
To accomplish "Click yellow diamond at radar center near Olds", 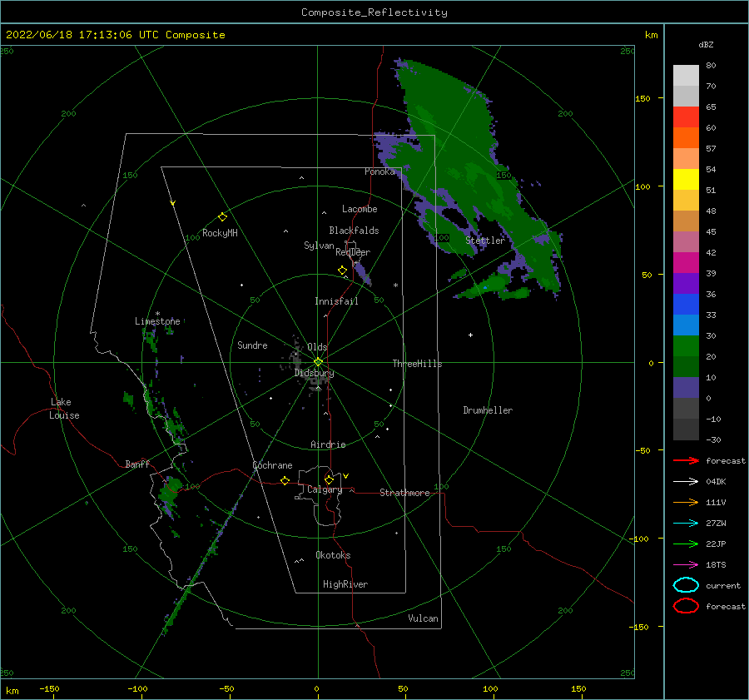I will click(318, 362).
